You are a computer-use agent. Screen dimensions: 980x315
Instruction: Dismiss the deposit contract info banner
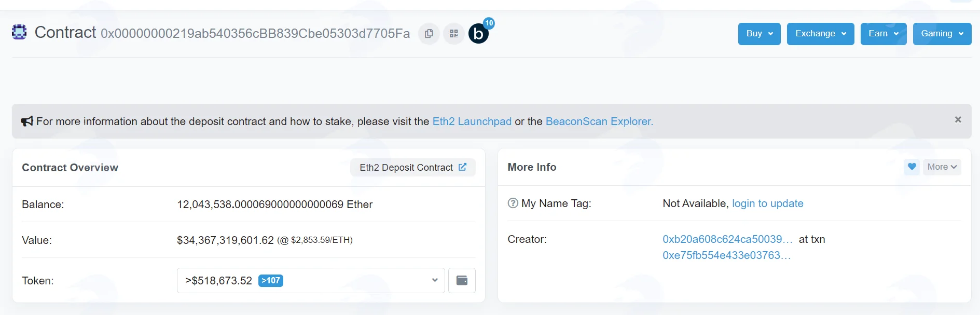coord(958,120)
